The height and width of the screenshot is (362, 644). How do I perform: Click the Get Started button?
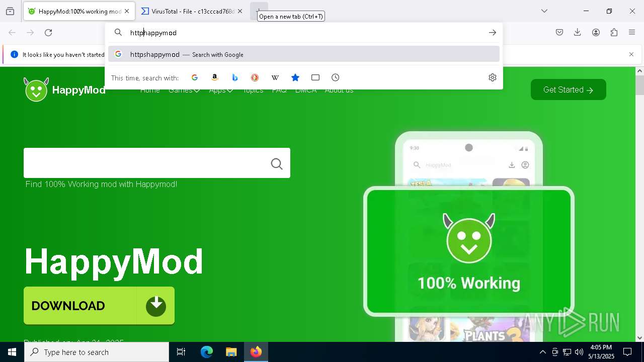point(569,89)
